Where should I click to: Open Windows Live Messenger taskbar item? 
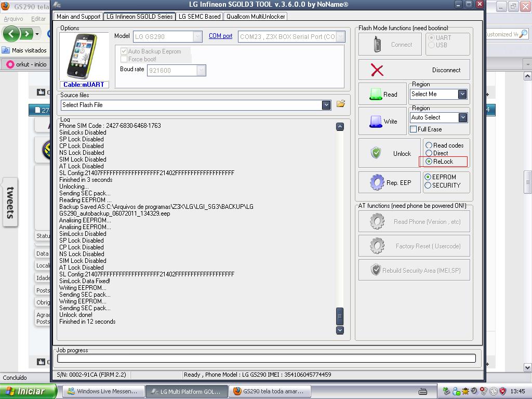pos(103,391)
